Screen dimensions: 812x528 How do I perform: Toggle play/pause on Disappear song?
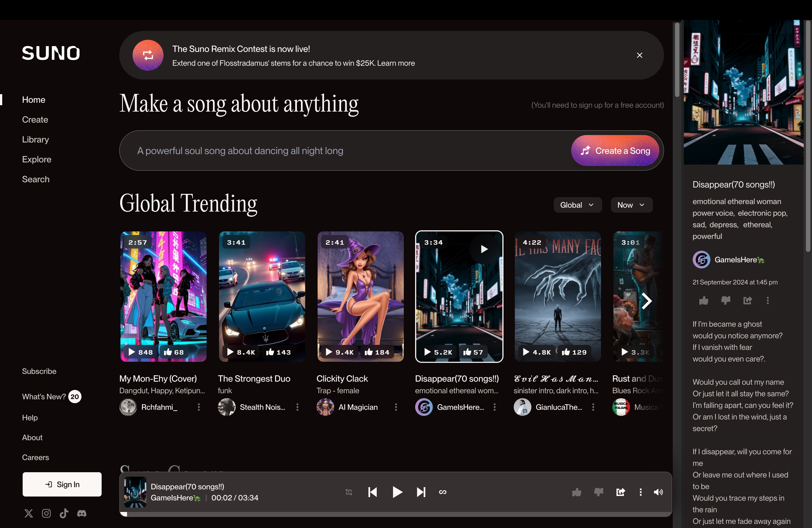[396, 492]
